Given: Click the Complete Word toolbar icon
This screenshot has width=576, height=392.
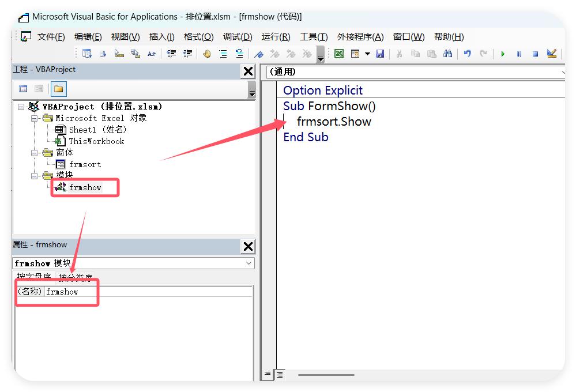Looking at the screenshot, I should click(x=151, y=54).
